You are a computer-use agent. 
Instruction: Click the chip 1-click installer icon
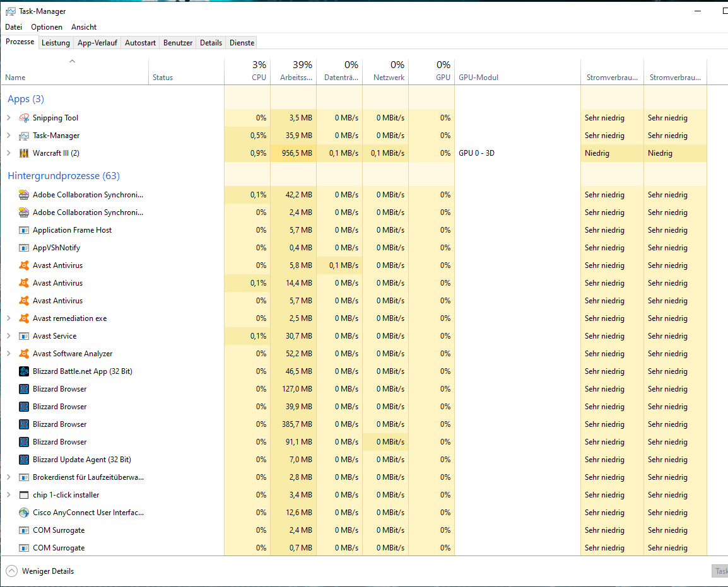click(x=24, y=495)
